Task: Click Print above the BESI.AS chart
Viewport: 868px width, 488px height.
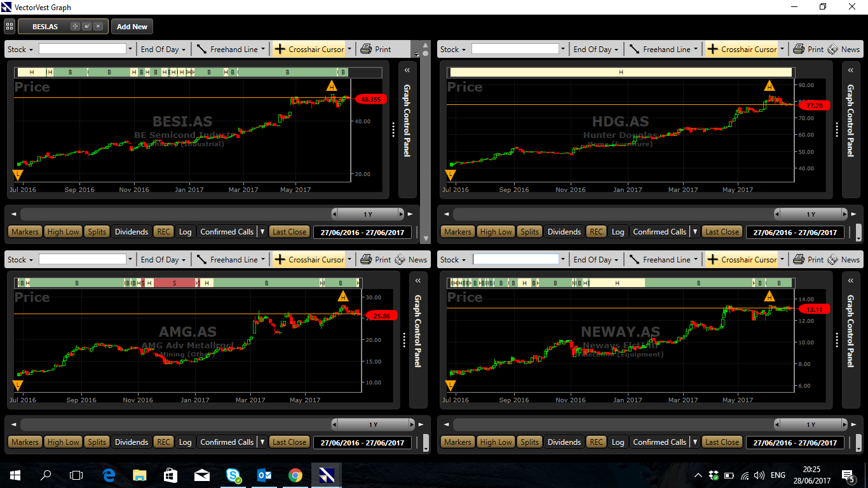Action: click(376, 49)
